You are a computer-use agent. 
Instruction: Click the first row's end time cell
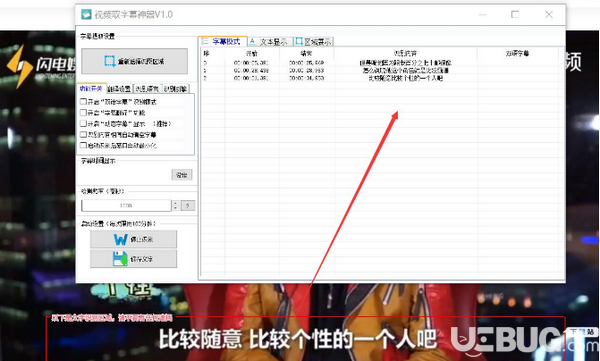pyautogui.click(x=307, y=63)
